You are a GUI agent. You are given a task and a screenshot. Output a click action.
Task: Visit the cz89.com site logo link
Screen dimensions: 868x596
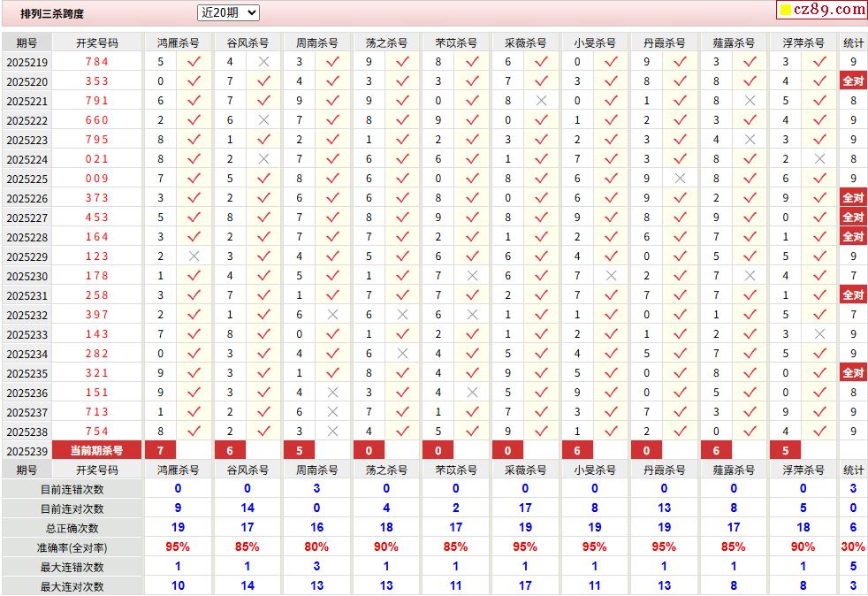pos(823,10)
